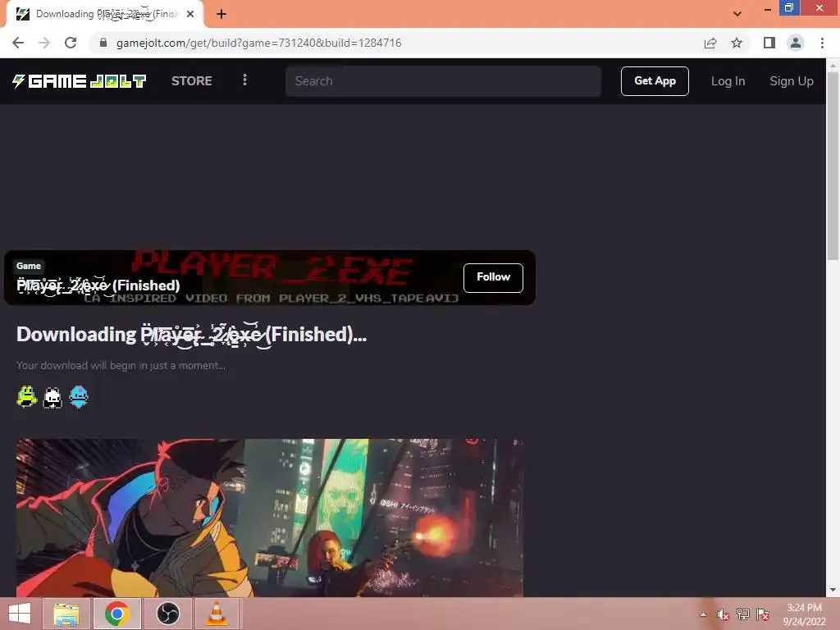Click the site lock padlock icon
Viewport: 840px width, 630px height.
[103, 43]
